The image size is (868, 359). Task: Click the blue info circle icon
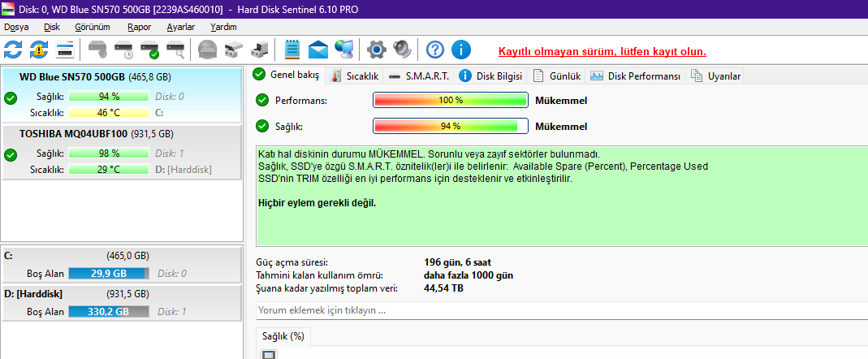461,50
